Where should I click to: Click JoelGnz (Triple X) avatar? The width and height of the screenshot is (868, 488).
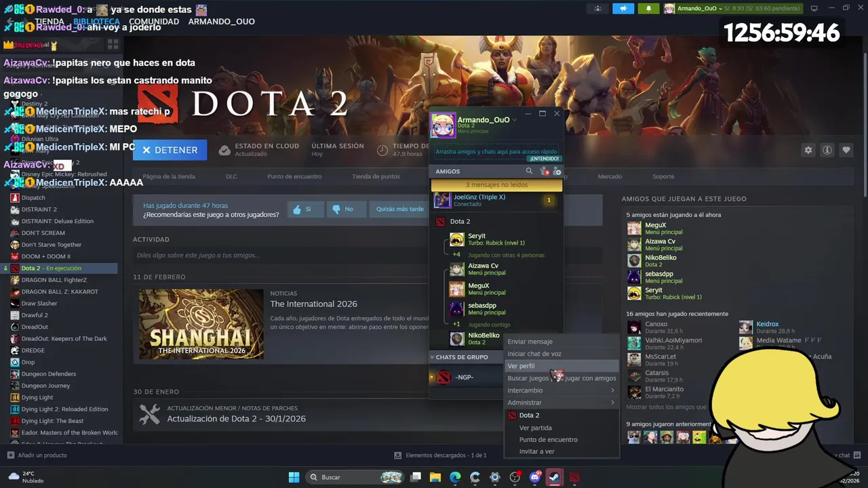(x=442, y=200)
